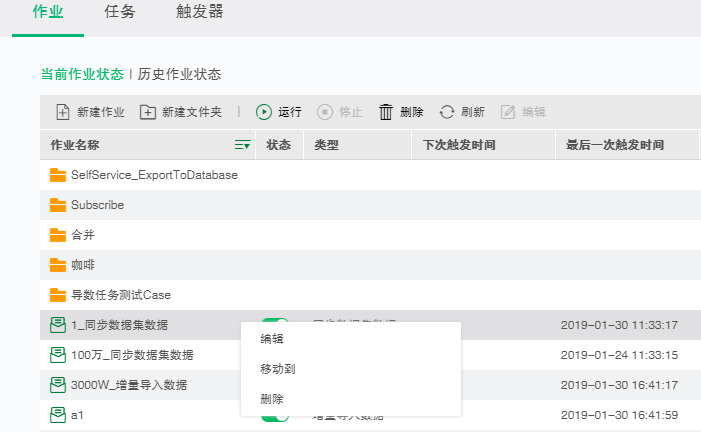The width and height of the screenshot is (701, 432).
Task: Open the job name sort filter dropdown
Action: tap(242, 146)
